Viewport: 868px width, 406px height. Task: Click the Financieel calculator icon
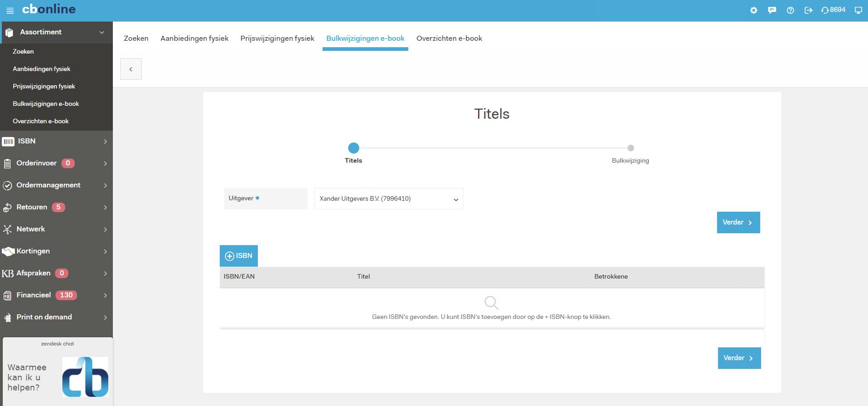[7, 296]
